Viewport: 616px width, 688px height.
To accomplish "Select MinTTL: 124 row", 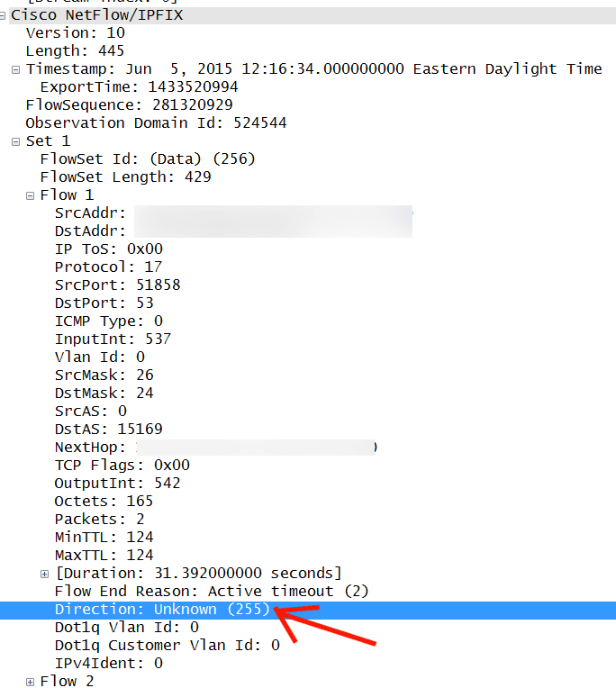I will tap(104, 537).
